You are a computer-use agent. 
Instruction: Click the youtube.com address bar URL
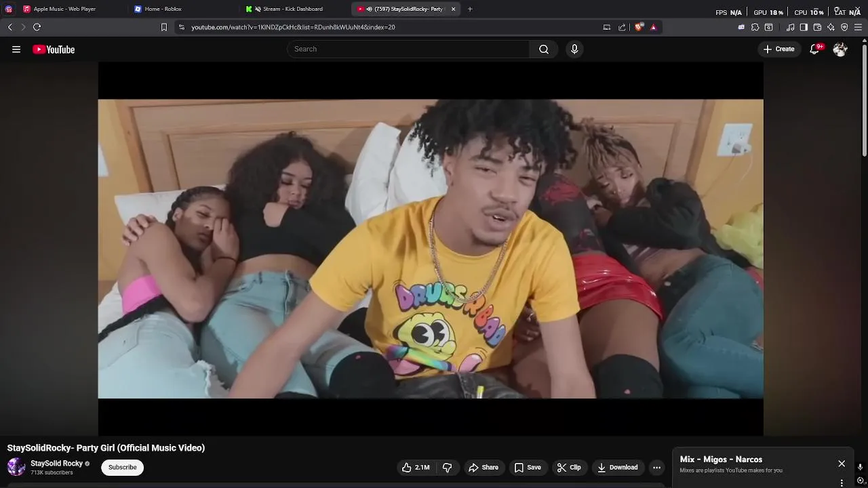[293, 27]
